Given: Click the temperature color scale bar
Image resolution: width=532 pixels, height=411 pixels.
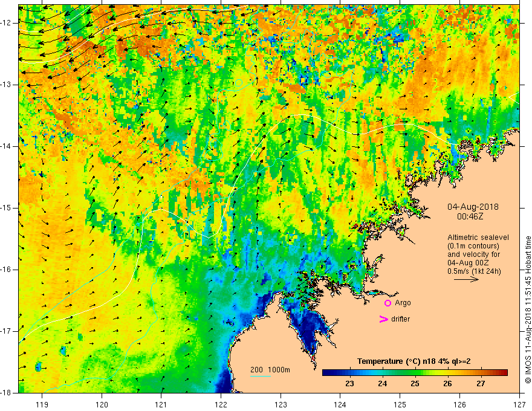Looking at the screenshot, I should pos(415,372).
